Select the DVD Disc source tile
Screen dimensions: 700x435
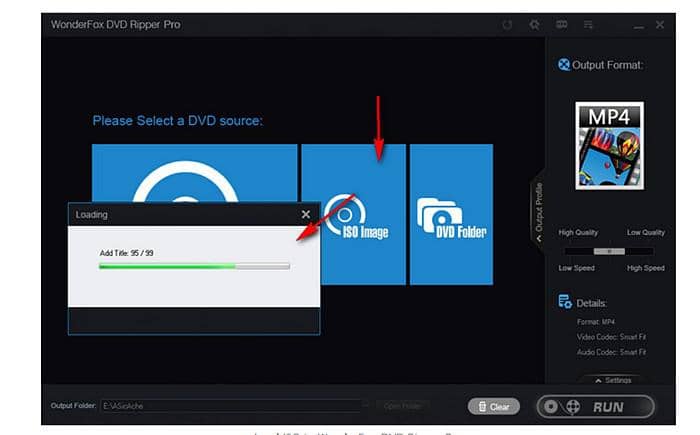[x=194, y=173]
